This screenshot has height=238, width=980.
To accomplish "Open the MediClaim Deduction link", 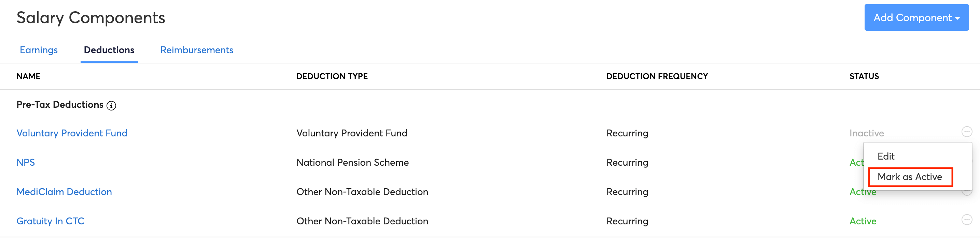I will pyautogui.click(x=64, y=192).
